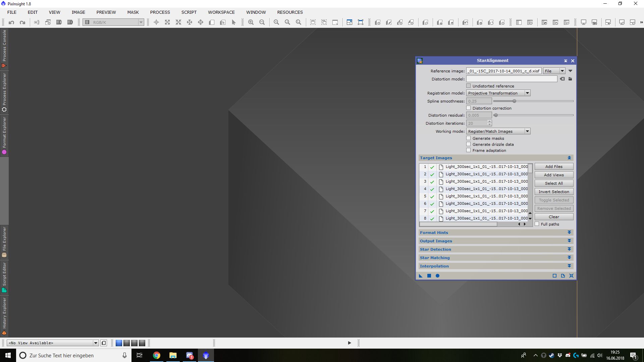The height and width of the screenshot is (362, 644).
Task: Check the Generate masks option
Action: 469,138
